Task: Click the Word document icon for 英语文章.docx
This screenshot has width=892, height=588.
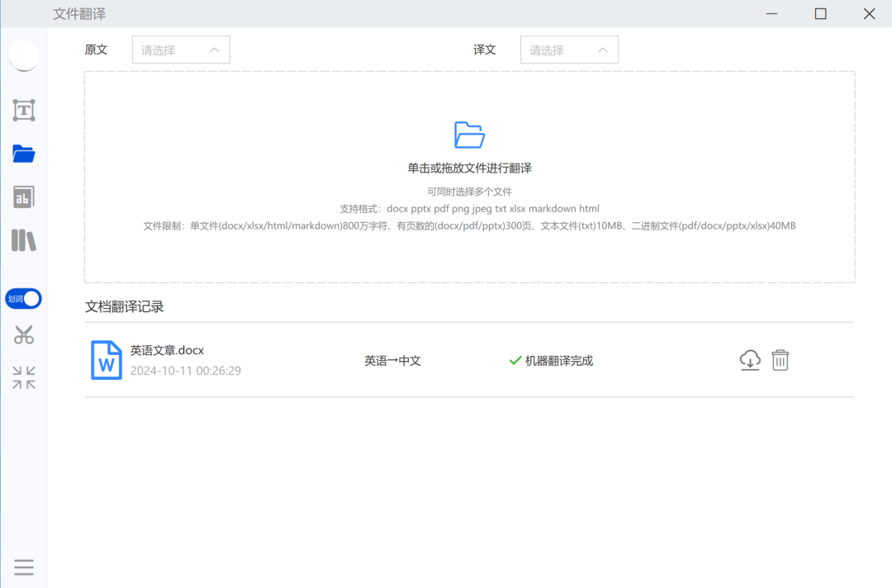Action: tap(106, 360)
